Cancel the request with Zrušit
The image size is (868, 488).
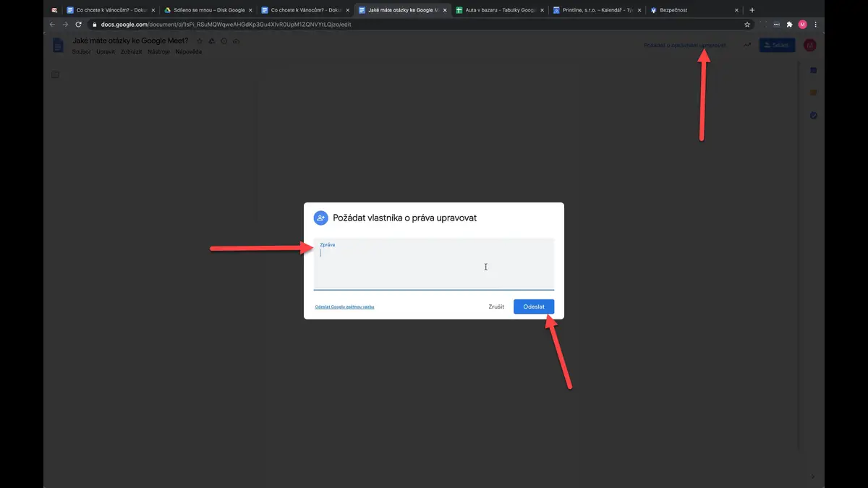tap(496, 307)
